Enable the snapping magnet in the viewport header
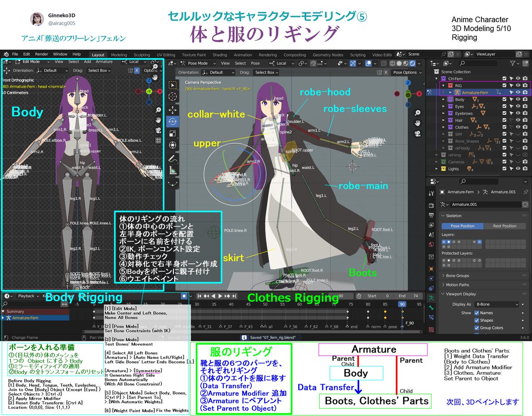This screenshot has height=416, width=532. [313, 64]
